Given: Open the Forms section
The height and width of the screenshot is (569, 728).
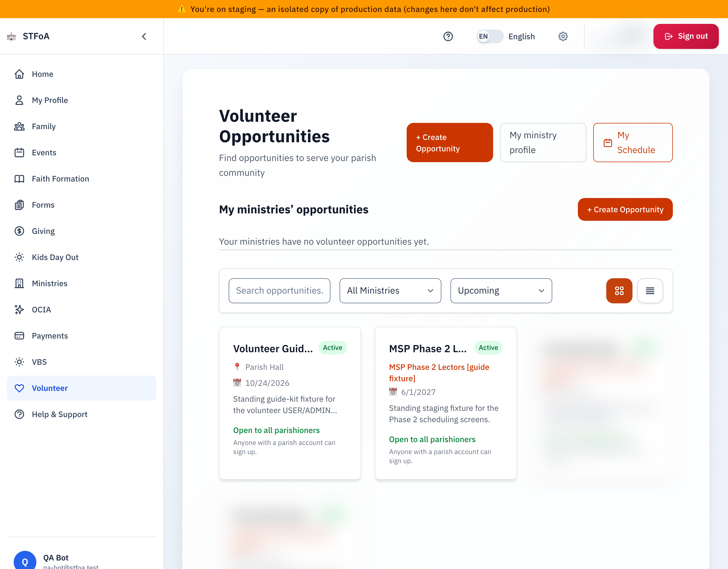Looking at the screenshot, I should (81, 205).
